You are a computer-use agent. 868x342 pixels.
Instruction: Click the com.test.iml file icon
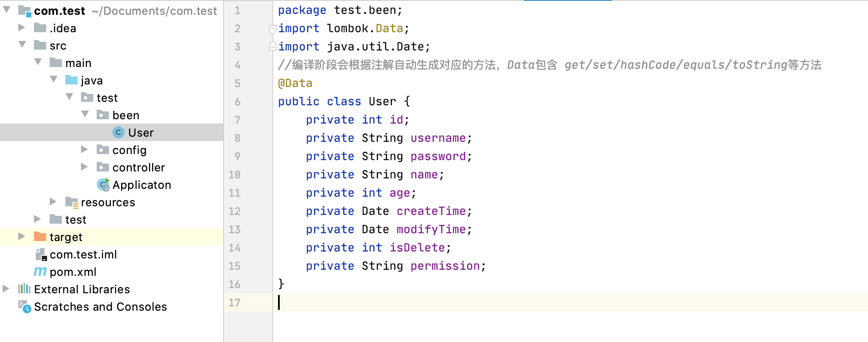click(41, 254)
